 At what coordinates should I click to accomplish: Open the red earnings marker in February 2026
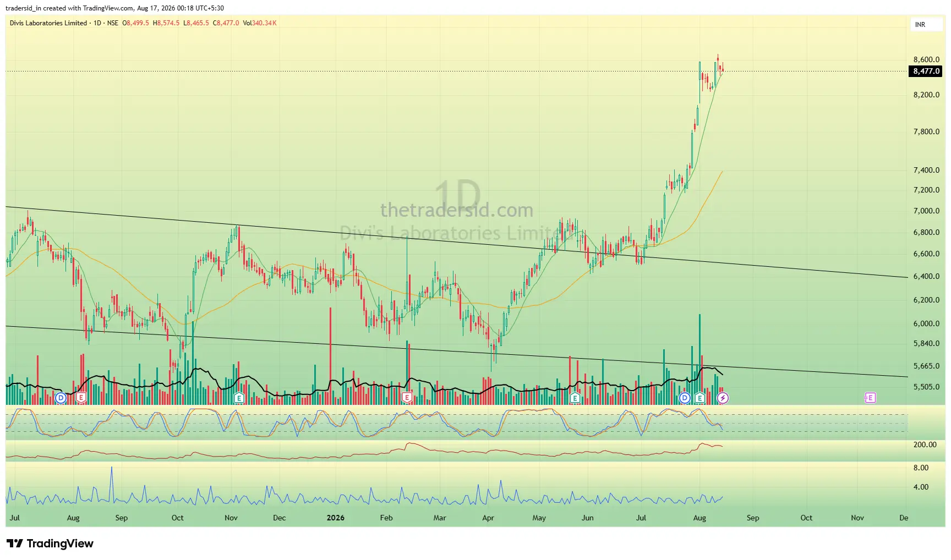click(407, 398)
